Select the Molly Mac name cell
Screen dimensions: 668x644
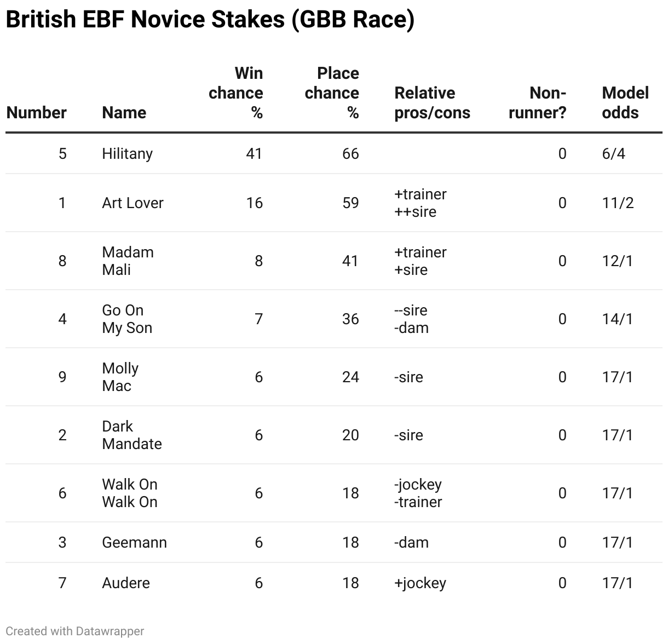point(120,377)
